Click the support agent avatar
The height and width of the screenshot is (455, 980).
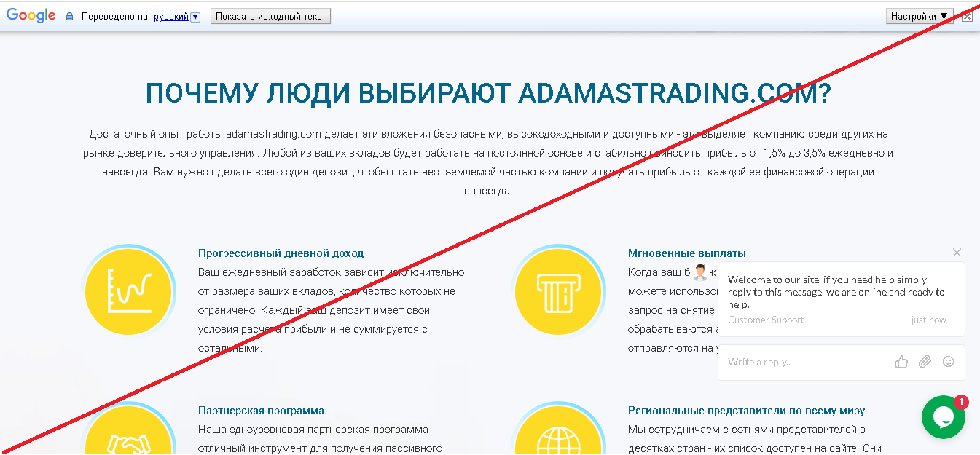(x=700, y=272)
